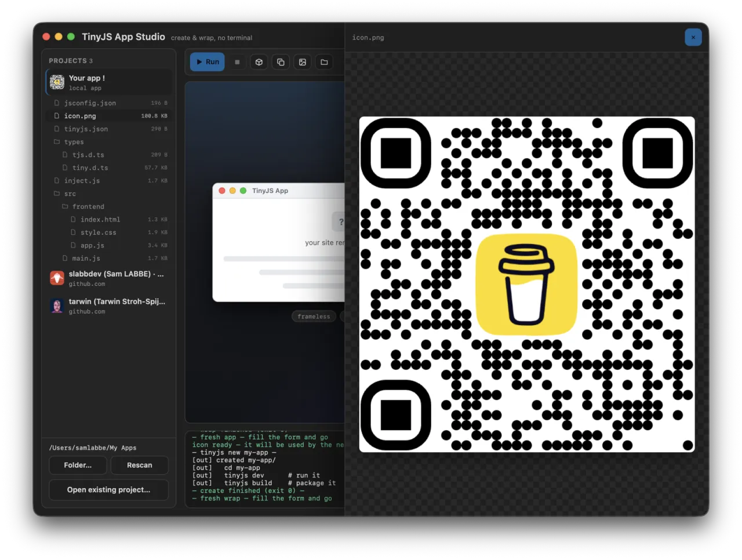Select slabbdev (Sam LABBE) project
This screenshot has width=742, height=560.
coord(109,278)
